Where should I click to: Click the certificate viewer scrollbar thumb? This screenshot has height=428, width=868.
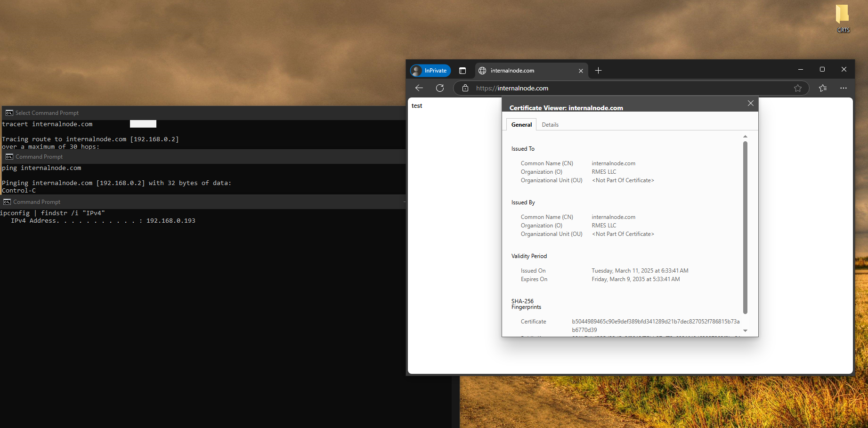pyautogui.click(x=745, y=227)
